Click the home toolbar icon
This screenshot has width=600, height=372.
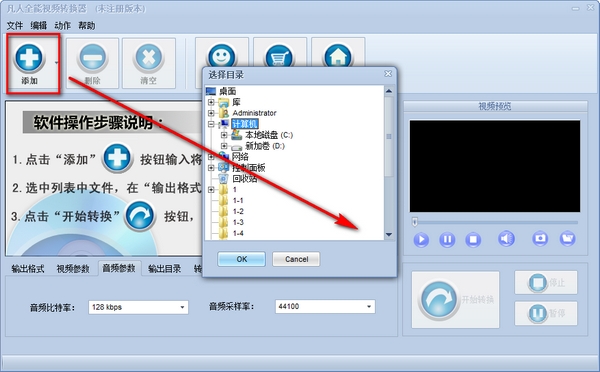pyautogui.click(x=338, y=57)
